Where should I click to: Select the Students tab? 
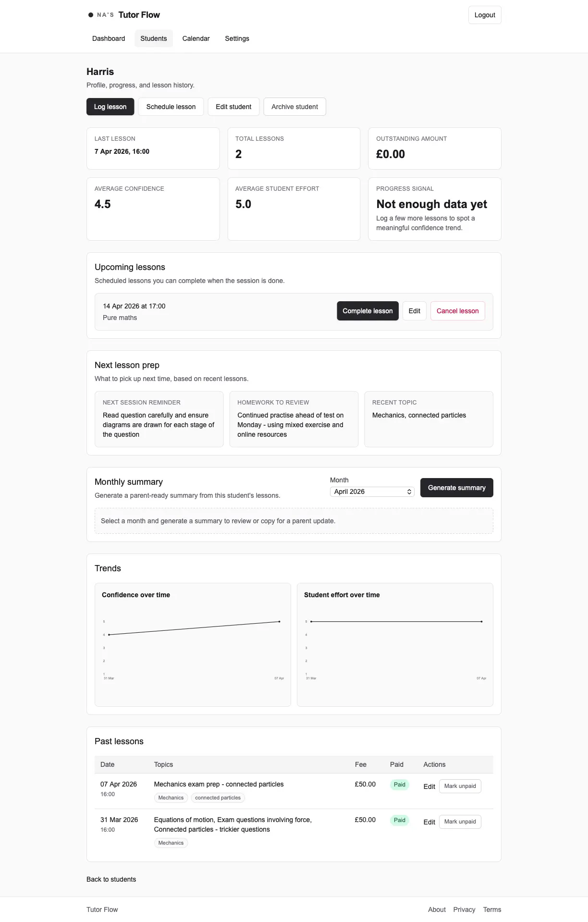pos(154,38)
